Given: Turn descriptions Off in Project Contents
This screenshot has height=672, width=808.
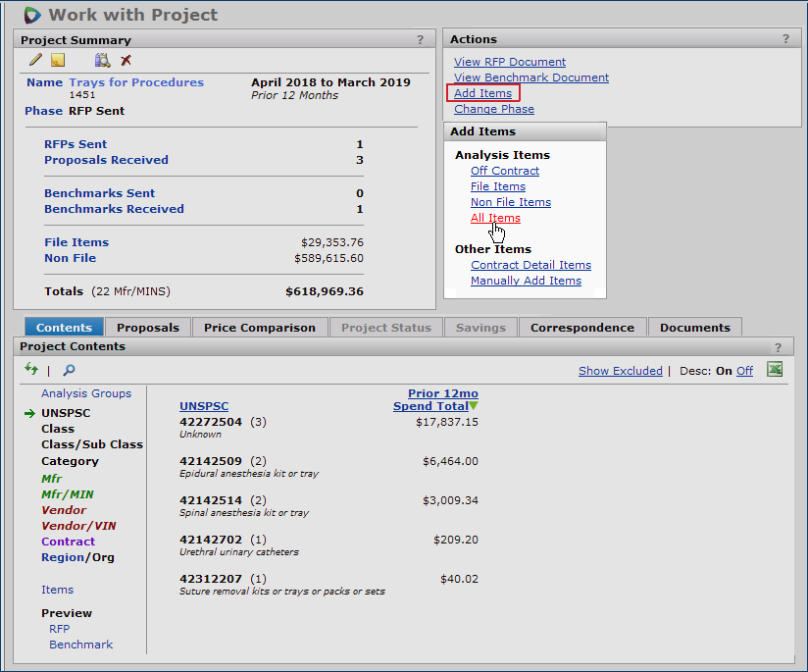Looking at the screenshot, I should coord(744,371).
